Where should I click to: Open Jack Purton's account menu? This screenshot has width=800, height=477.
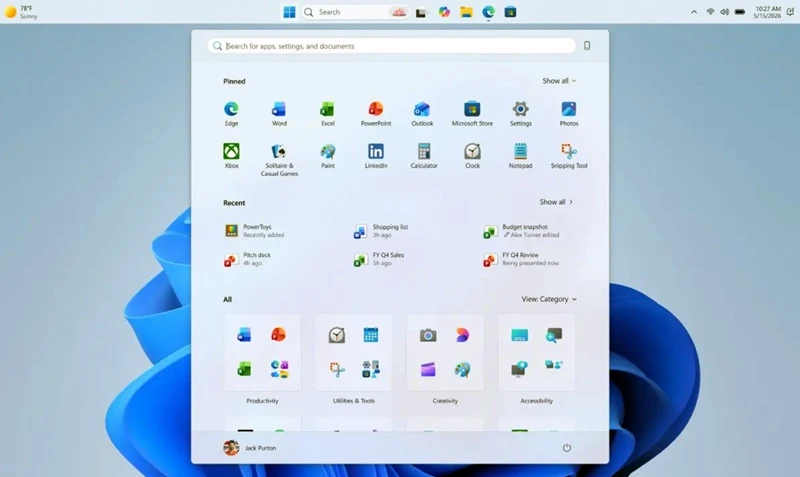pos(249,448)
